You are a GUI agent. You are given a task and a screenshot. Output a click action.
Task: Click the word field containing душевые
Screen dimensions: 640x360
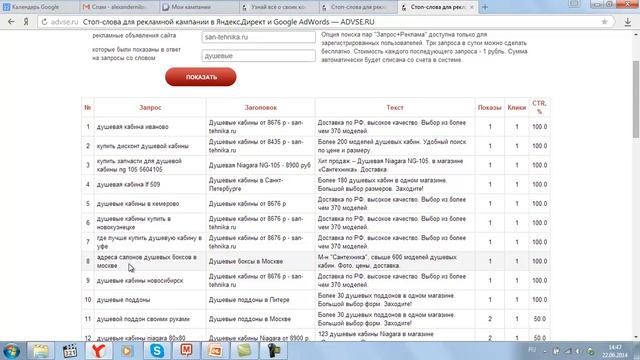[x=258, y=56]
